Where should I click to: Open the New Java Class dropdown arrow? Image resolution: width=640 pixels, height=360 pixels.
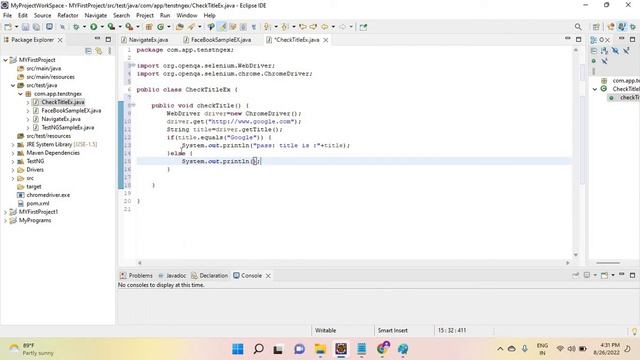169,27
